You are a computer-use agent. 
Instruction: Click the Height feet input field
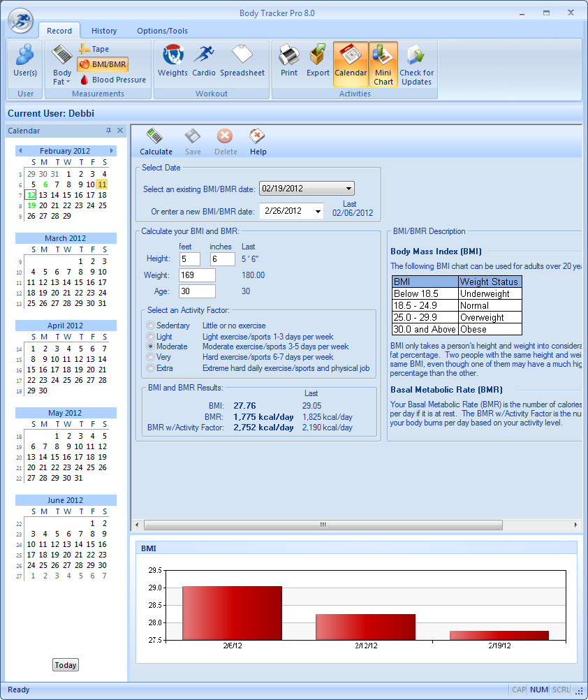190,259
